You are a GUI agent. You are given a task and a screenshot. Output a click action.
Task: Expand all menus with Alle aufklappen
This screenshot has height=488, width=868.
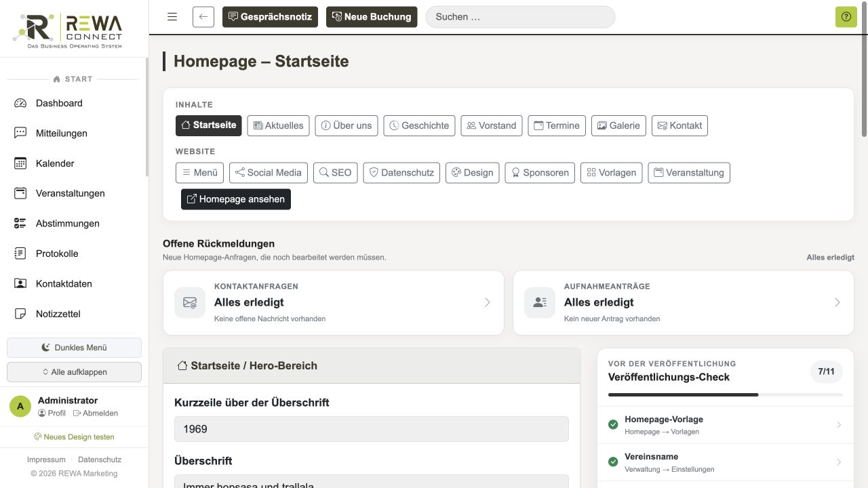74,372
